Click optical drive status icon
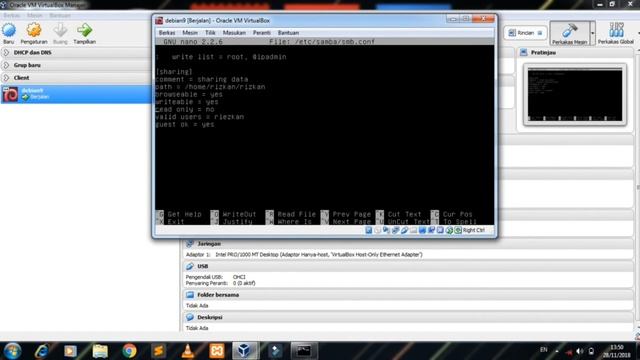The width and height of the screenshot is (640, 360). (x=378, y=230)
